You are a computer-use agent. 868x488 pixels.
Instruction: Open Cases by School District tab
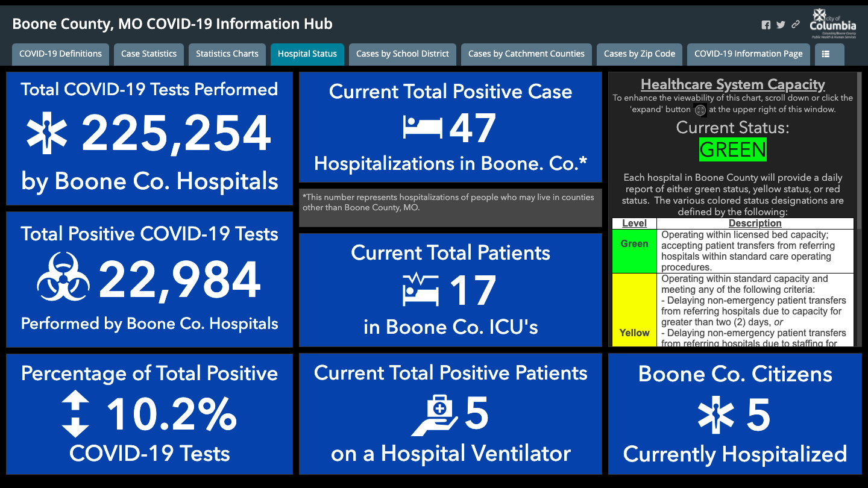click(x=403, y=54)
